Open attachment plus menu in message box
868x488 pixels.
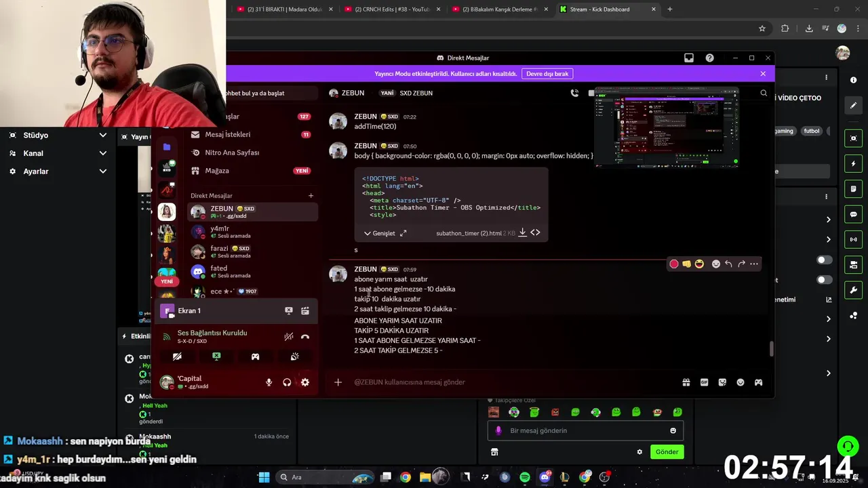pyautogui.click(x=338, y=382)
